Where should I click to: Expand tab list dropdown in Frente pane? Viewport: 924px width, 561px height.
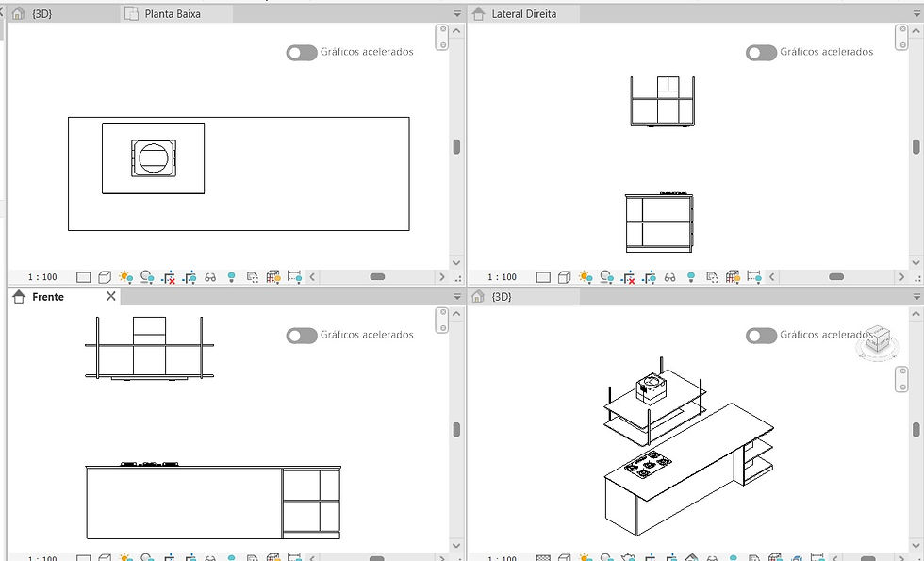457,297
